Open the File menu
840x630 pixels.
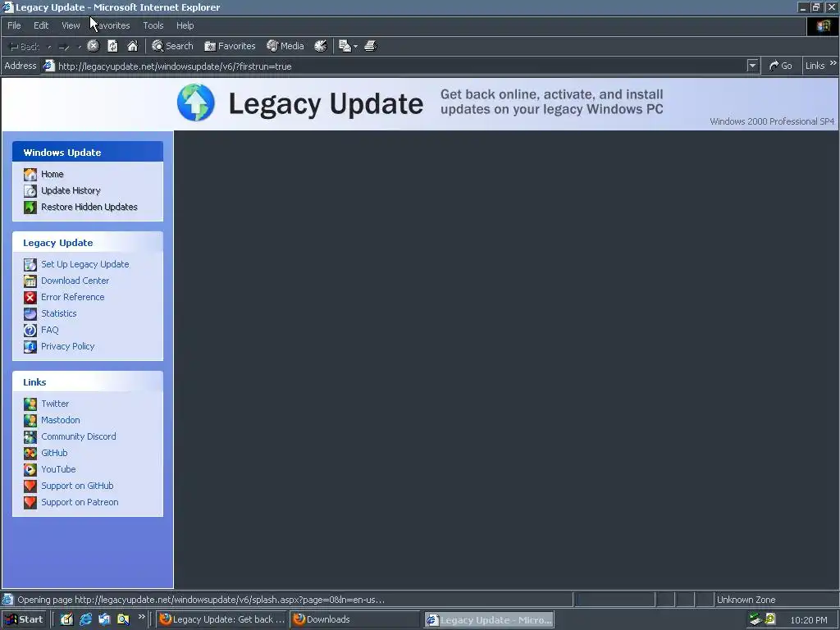pyautogui.click(x=14, y=25)
